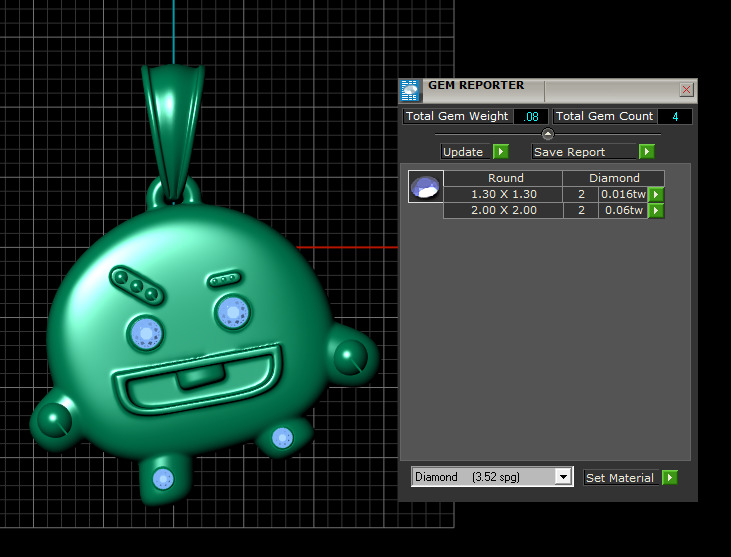Screen dimensions: 731x557
Task: Click the Total Gem Weight value .08
Action: (x=531, y=117)
